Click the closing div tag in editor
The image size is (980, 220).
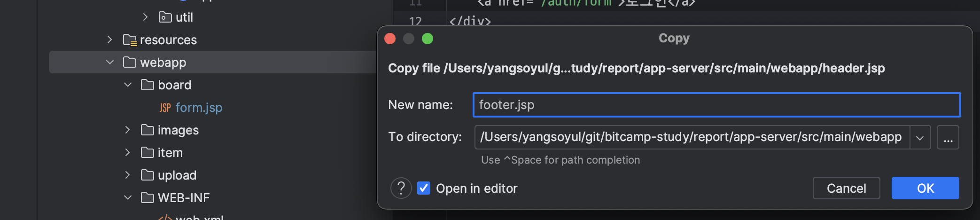coord(470,21)
